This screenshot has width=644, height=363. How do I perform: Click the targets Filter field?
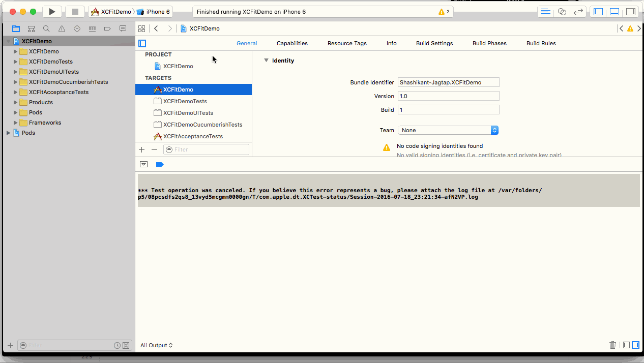[x=206, y=149]
